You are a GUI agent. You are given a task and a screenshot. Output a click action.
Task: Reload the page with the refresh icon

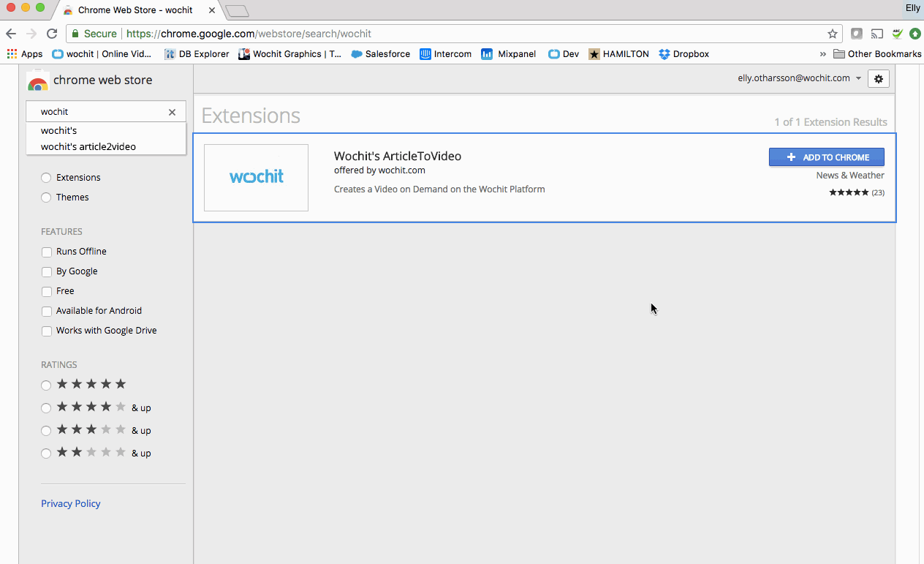coord(52,34)
